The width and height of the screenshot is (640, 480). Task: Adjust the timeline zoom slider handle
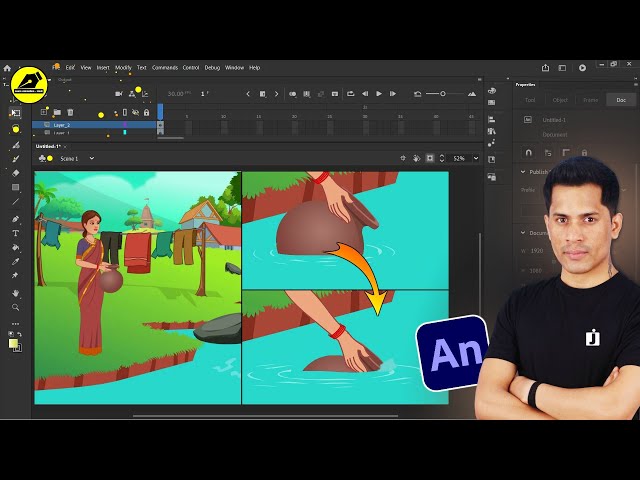pos(442,94)
